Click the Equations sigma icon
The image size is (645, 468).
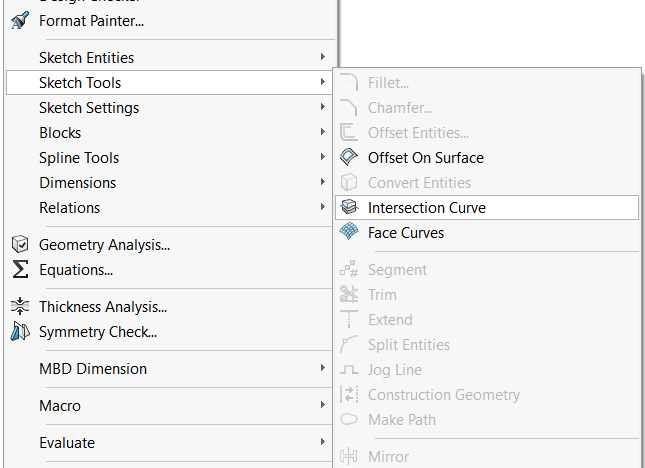[x=19, y=270]
